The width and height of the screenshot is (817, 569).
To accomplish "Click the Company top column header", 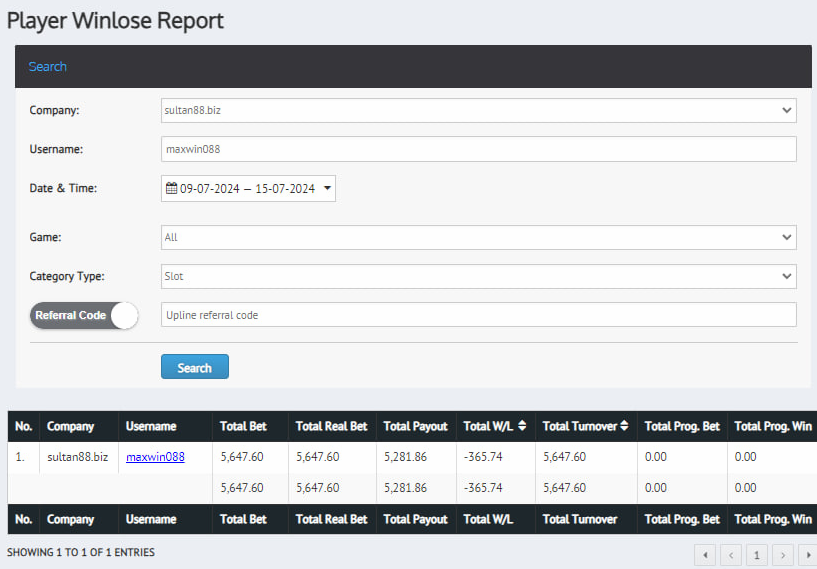I will click(x=70, y=426).
